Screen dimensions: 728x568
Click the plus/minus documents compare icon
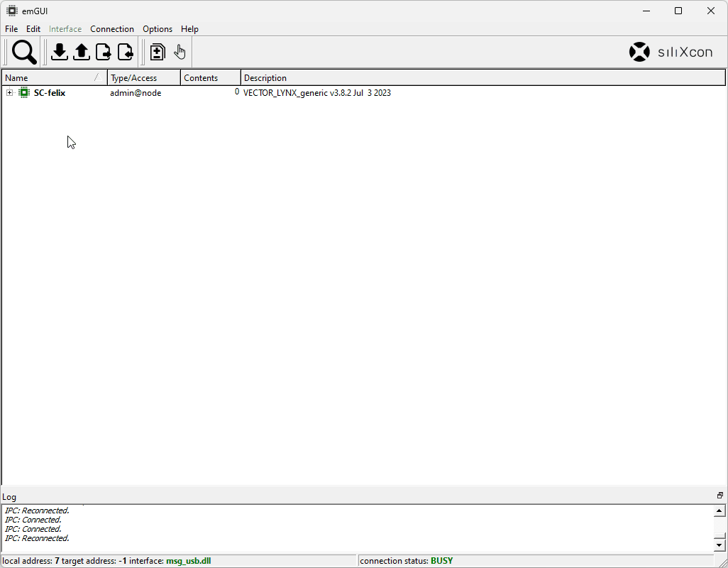[158, 52]
